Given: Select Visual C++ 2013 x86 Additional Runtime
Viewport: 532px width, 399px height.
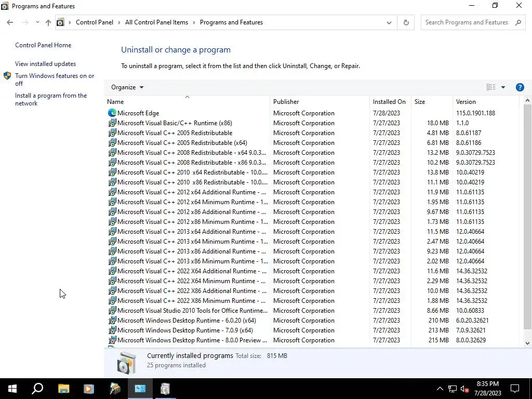Looking at the screenshot, I should pyautogui.click(x=312, y=251).
